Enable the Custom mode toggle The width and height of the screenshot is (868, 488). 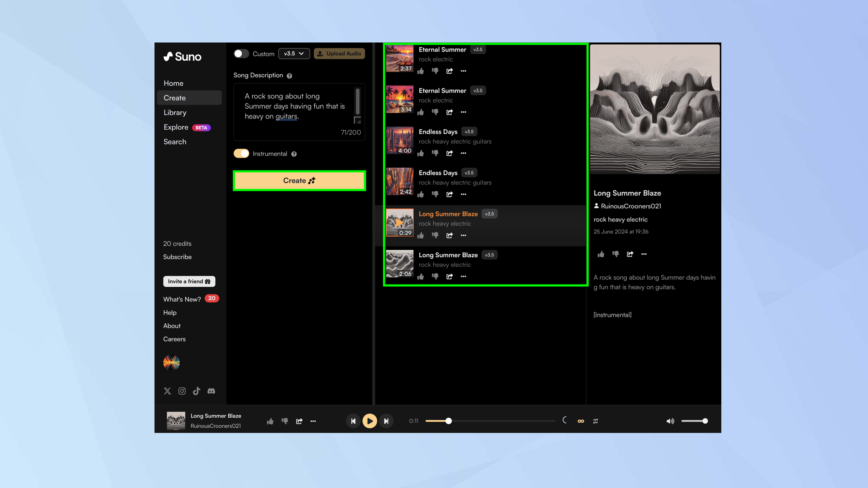pyautogui.click(x=241, y=54)
